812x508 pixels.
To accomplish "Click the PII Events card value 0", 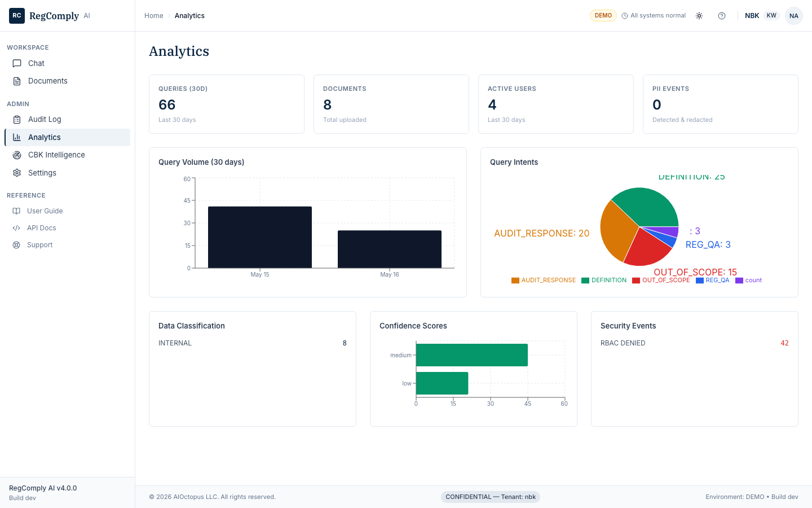I will [x=657, y=105].
